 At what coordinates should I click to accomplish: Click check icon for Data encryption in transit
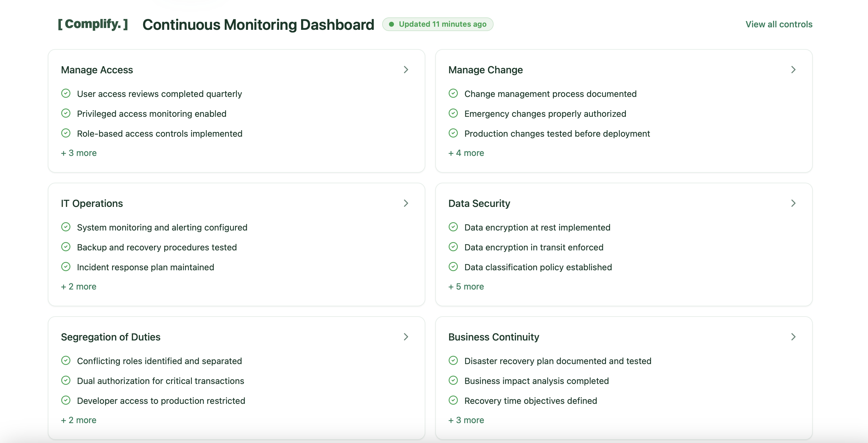(453, 247)
